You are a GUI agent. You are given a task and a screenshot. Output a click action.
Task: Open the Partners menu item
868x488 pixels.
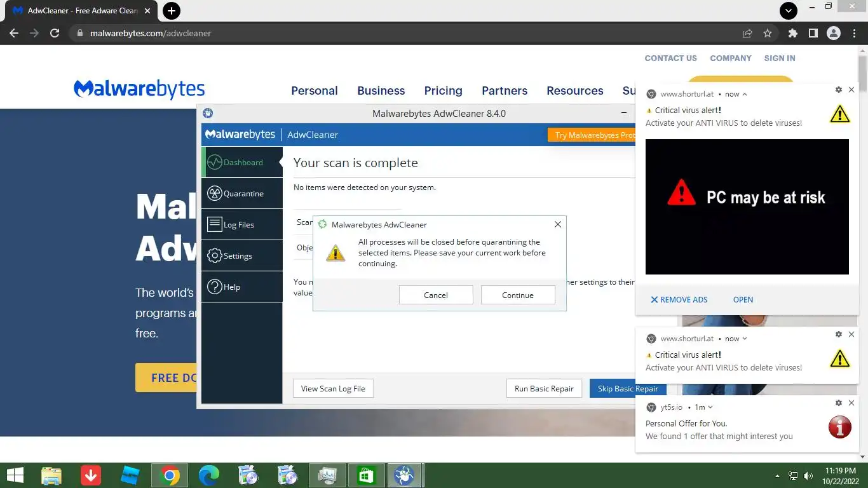(x=505, y=91)
